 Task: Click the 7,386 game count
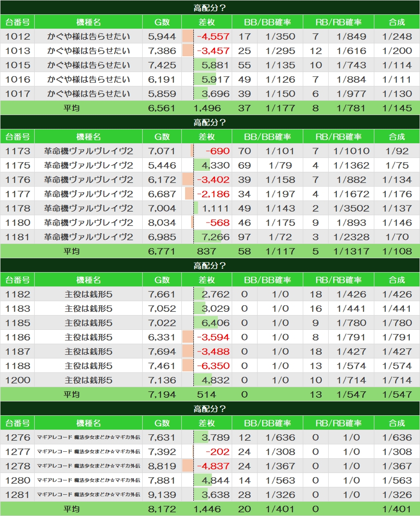[x=162, y=51]
